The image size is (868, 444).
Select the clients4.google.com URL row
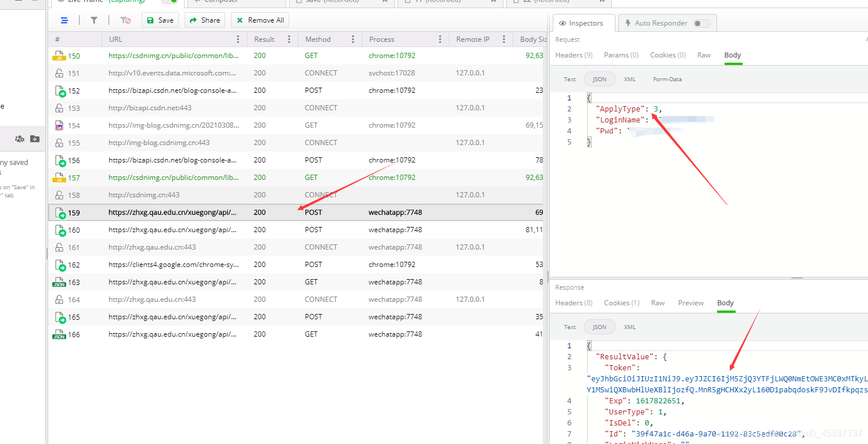tap(174, 265)
